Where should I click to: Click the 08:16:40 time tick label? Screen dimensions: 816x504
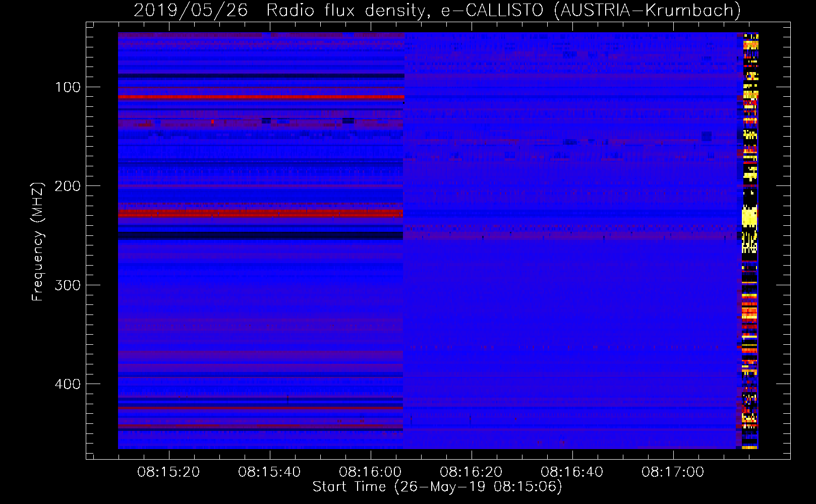(572, 472)
